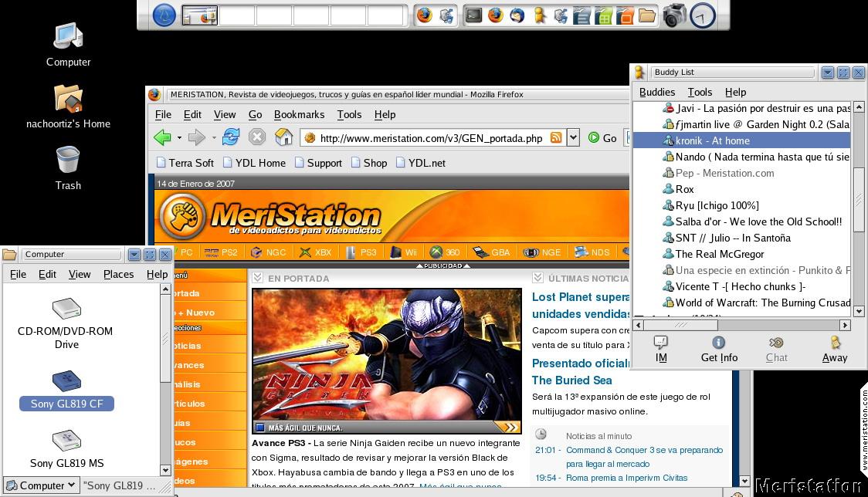Click Buddy List horizontal scrollbar right arrow
Screen dimensions: 868x497
coord(845,325)
